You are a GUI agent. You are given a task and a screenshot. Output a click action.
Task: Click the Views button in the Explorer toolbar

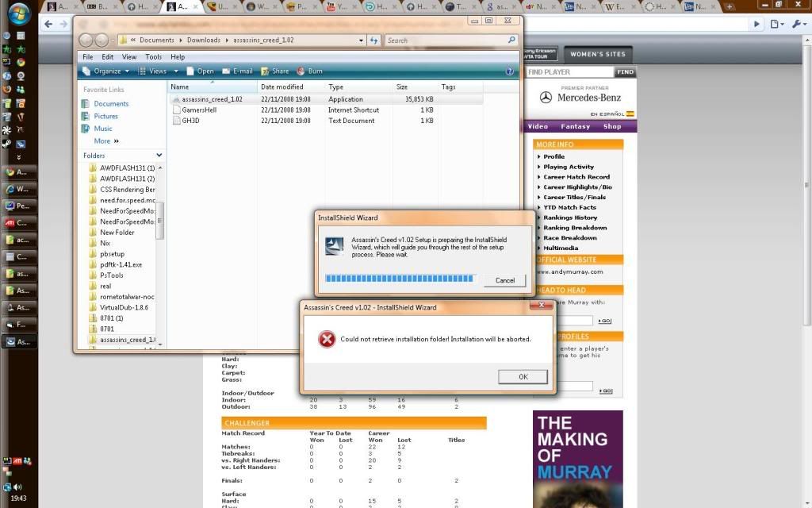click(x=152, y=71)
